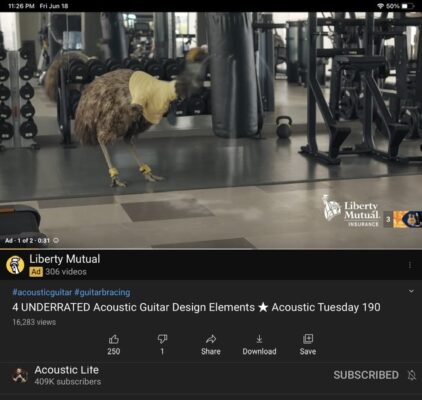Viewport: 422px width, 400px height.
Task: Expand the video description chevron
Action: coord(411,291)
